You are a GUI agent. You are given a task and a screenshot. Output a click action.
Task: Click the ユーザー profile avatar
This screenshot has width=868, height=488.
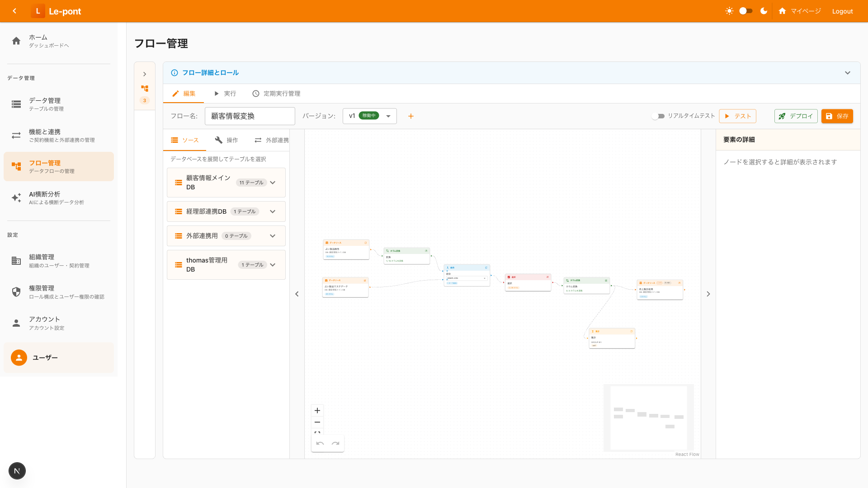tap(19, 357)
